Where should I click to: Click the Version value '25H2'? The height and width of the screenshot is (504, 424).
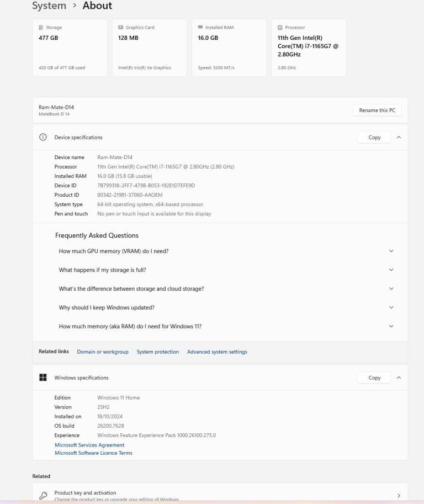[103, 407]
